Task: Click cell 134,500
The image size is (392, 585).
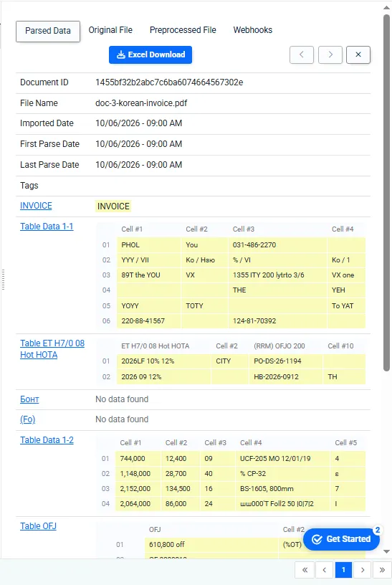Action: pyautogui.click(x=181, y=488)
